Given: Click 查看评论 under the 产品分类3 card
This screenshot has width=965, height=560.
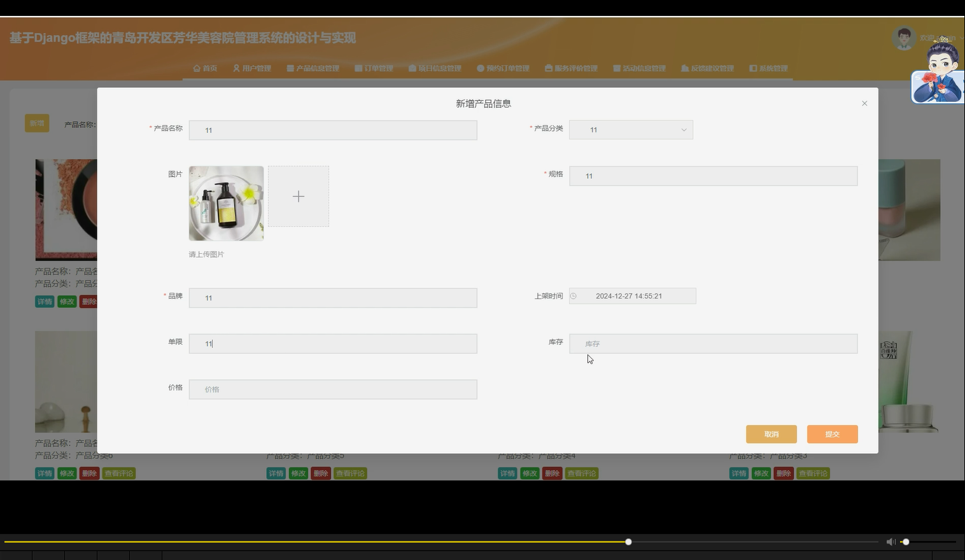Looking at the screenshot, I should pos(813,473).
